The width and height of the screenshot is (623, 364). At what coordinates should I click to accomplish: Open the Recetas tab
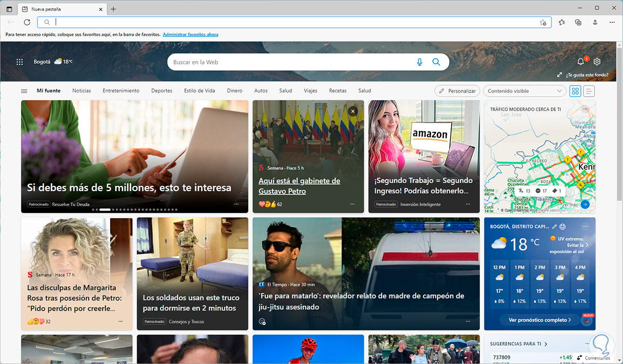337,91
